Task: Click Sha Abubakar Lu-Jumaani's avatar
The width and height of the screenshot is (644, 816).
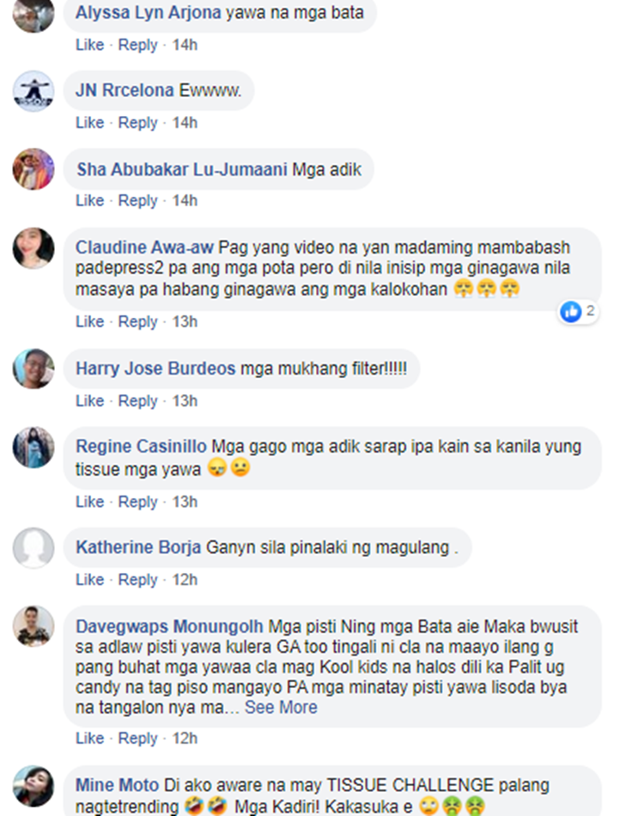Action: pyautogui.click(x=33, y=169)
